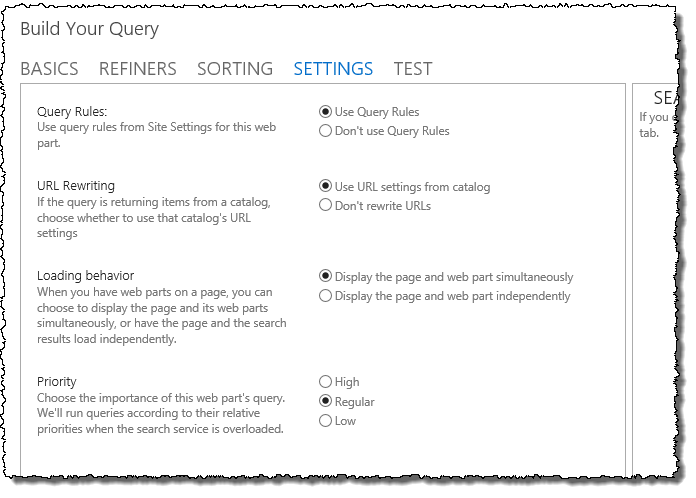Click the 'URL Rewriting' section heading
The height and width of the screenshot is (498, 696).
tap(75, 186)
